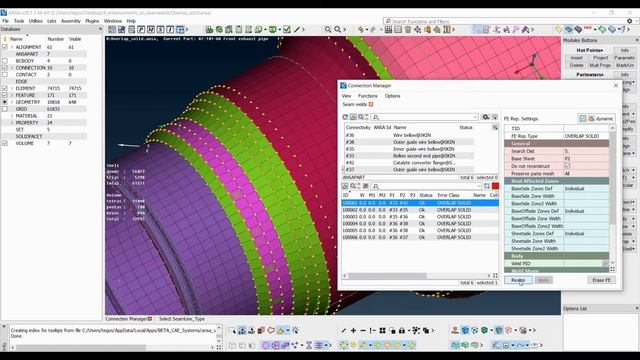Viewport: 640px width, 360px height.
Task: Click the four-squares grid icon in bottom toolbar
Action: (382, 331)
